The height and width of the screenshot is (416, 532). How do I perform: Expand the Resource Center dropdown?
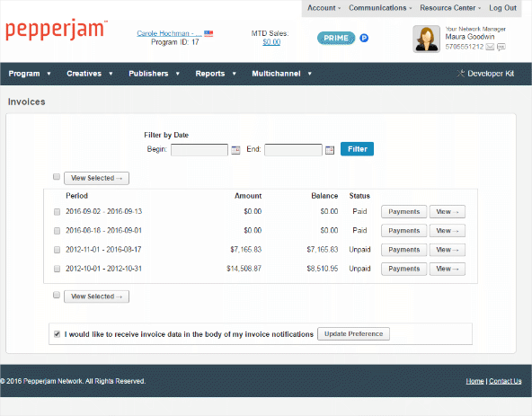point(450,8)
